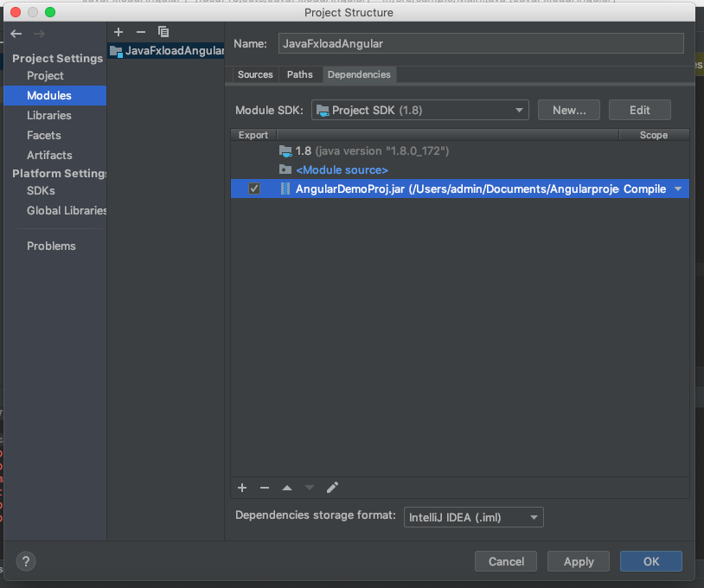Switch to the Sources tab
The image size is (704, 588).
[255, 74]
